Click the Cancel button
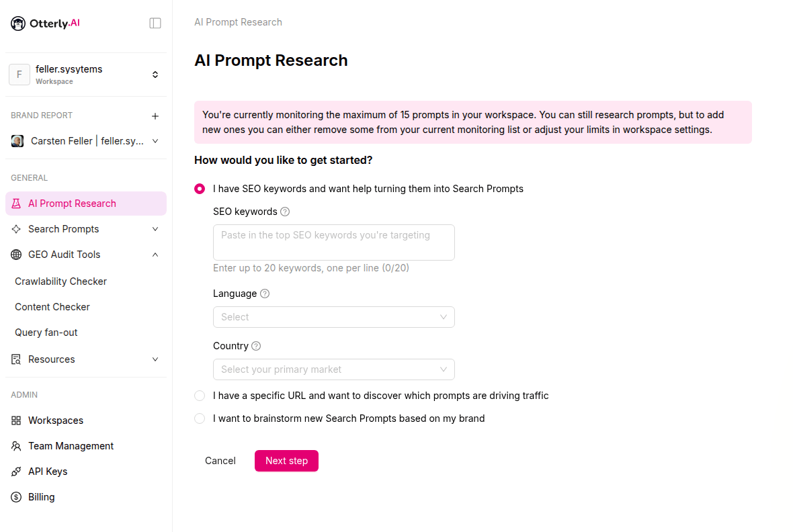The image size is (793, 532). pos(220,461)
